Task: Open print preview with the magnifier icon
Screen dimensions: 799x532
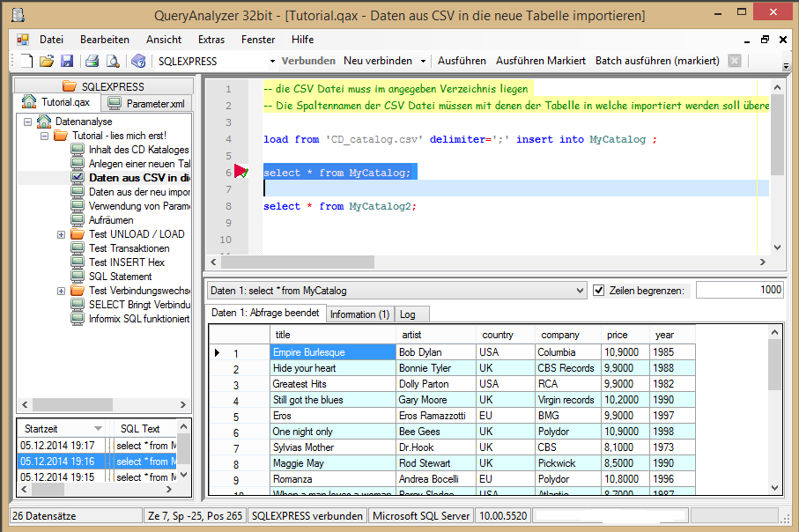Action: tap(113, 61)
